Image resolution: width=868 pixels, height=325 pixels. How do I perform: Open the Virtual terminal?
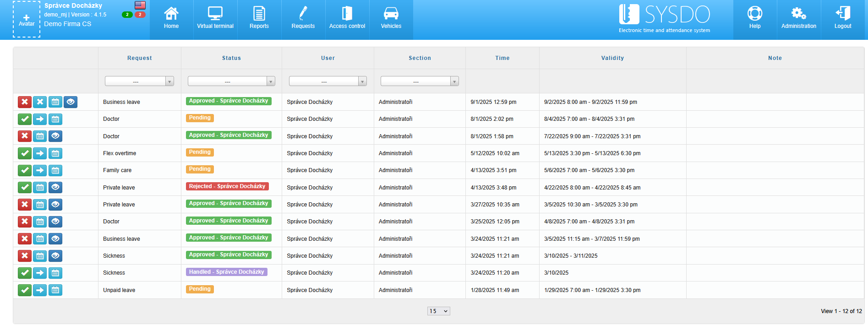click(215, 20)
